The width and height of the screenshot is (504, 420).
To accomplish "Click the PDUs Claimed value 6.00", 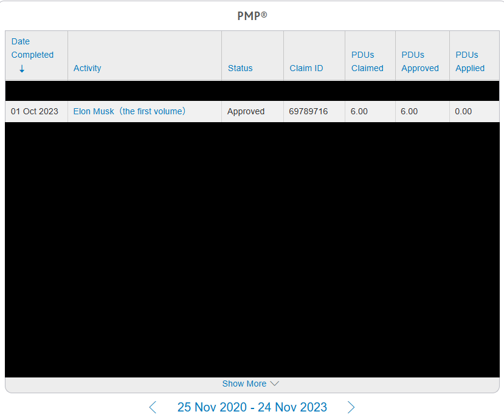I will point(359,111).
